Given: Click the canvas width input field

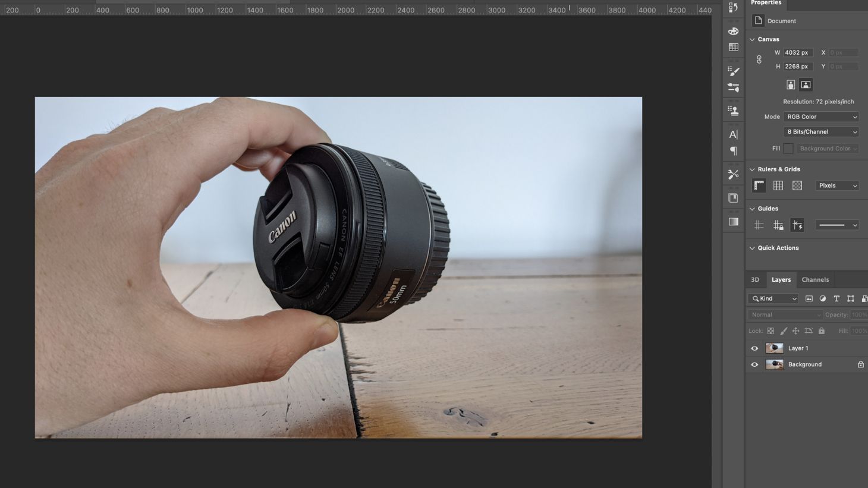Looking at the screenshot, I should pos(797,52).
